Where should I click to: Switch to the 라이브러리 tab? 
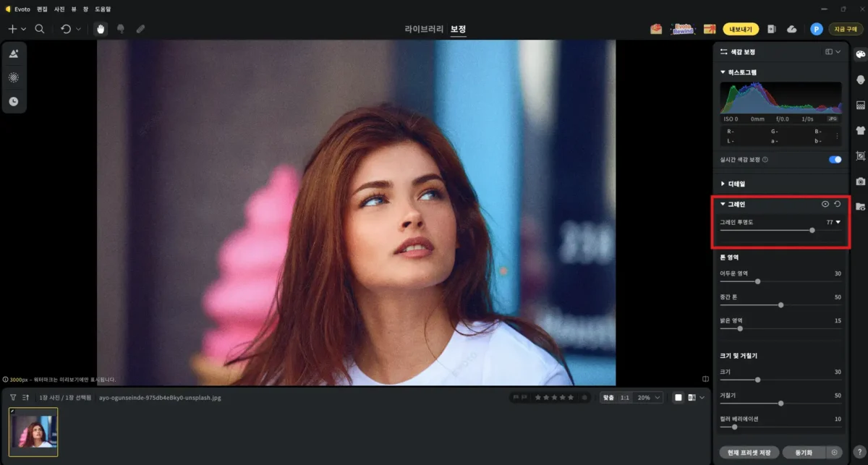423,29
